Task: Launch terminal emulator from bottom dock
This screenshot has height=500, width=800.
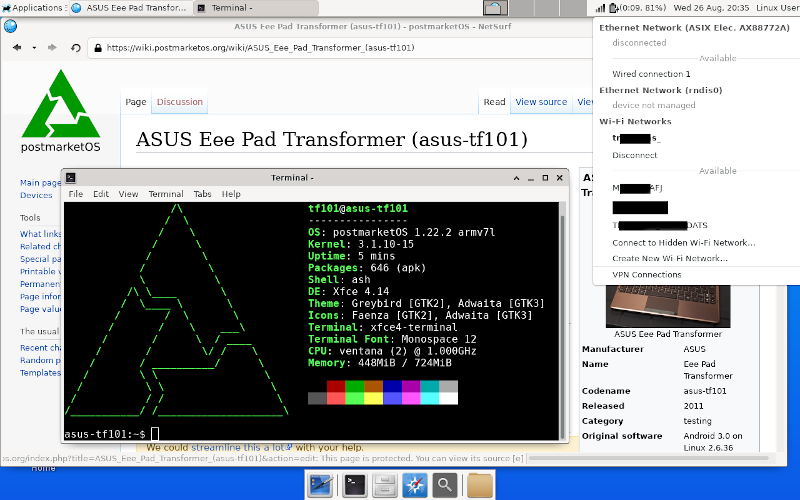Action: click(x=354, y=485)
